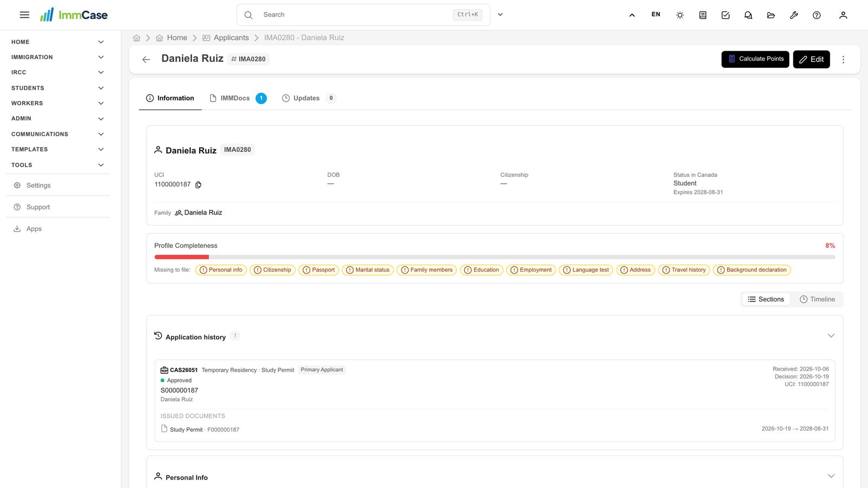Image resolution: width=868 pixels, height=488 pixels.
Task: Open Support in the sidebar
Action: [x=58, y=207]
